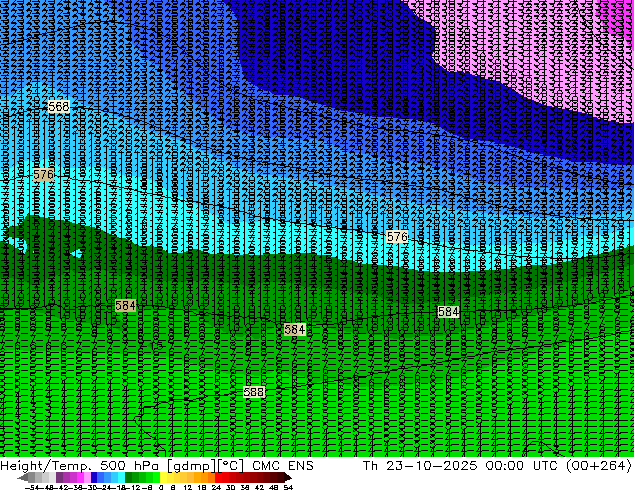Click the '54' legend scale value
Image resolution: width=634 pixels, height=490 pixels.
coord(288,487)
